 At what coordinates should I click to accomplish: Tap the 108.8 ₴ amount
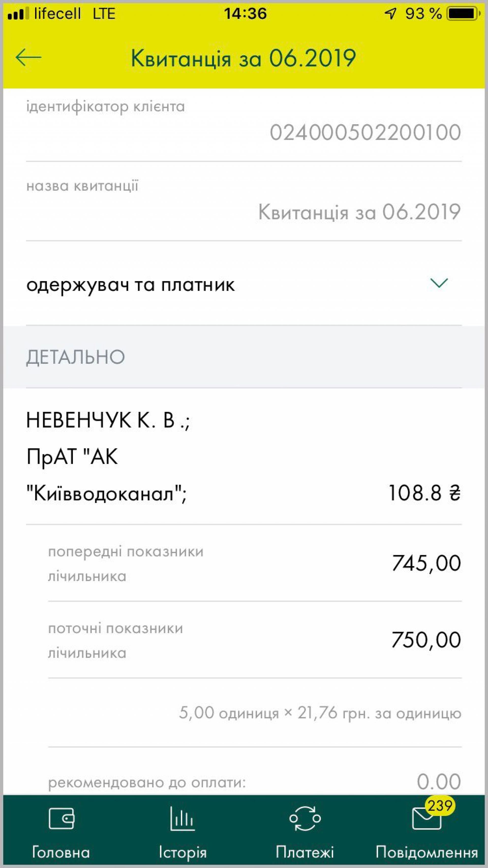click(x=424, y=493)
